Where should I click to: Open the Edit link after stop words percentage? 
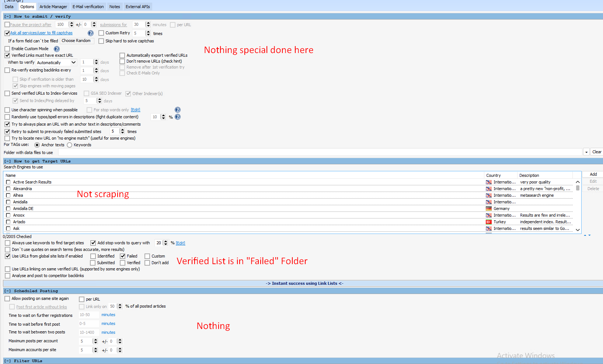click(x=180, y=243)
